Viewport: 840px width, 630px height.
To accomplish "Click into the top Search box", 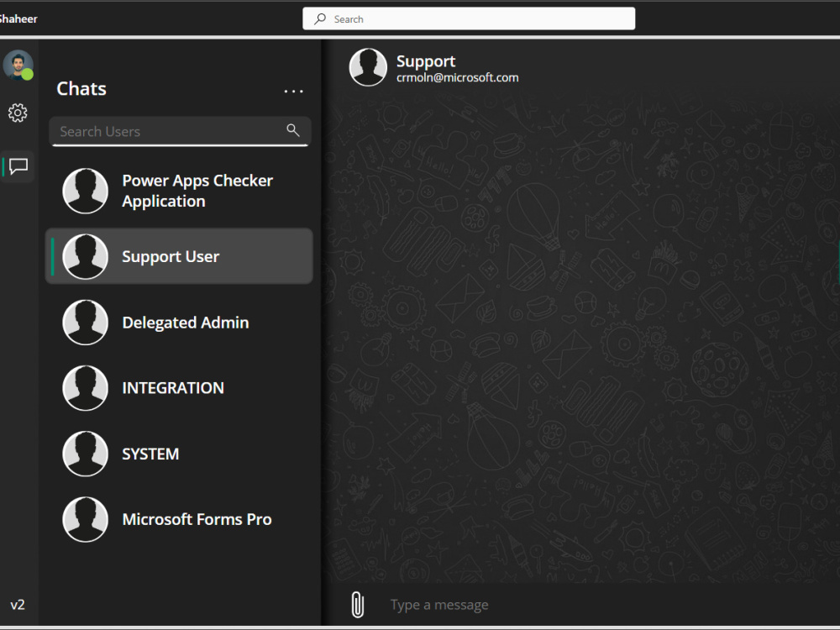I will click(469, 18).
